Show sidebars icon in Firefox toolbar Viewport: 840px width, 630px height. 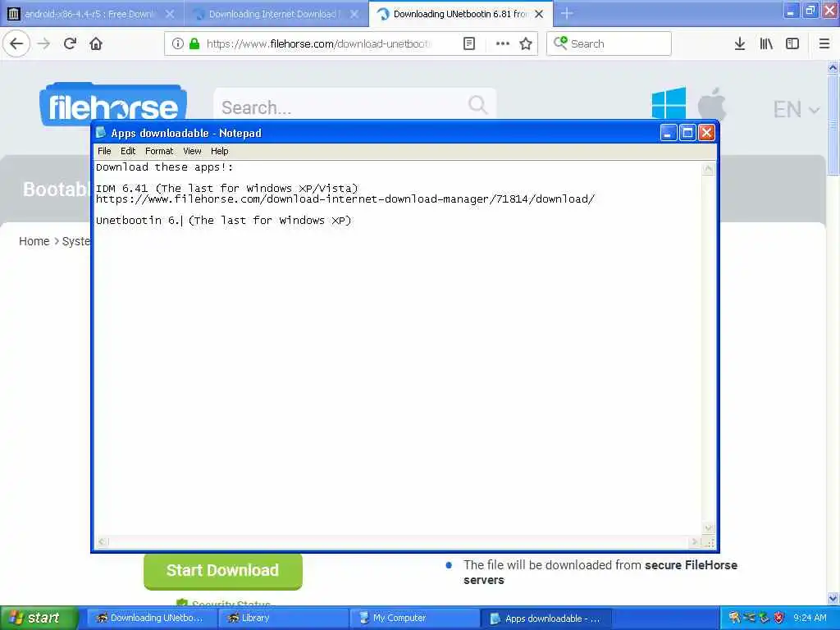coord(792,43)
